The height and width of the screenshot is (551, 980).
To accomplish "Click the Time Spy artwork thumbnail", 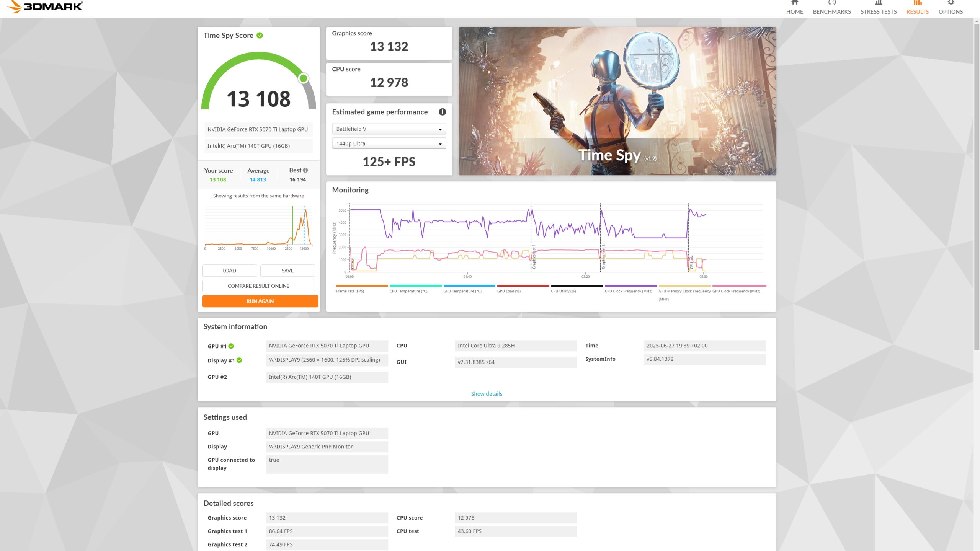I will pyautogui.click(x=617, y=101).
